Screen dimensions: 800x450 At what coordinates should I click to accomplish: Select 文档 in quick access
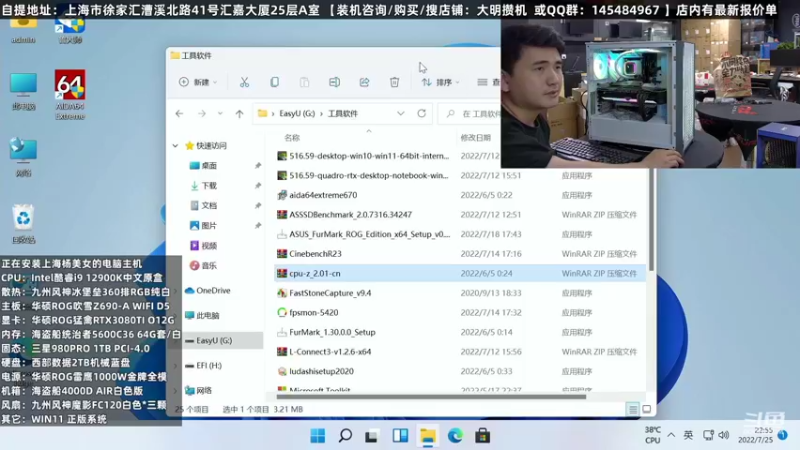[x=209, y=206]
